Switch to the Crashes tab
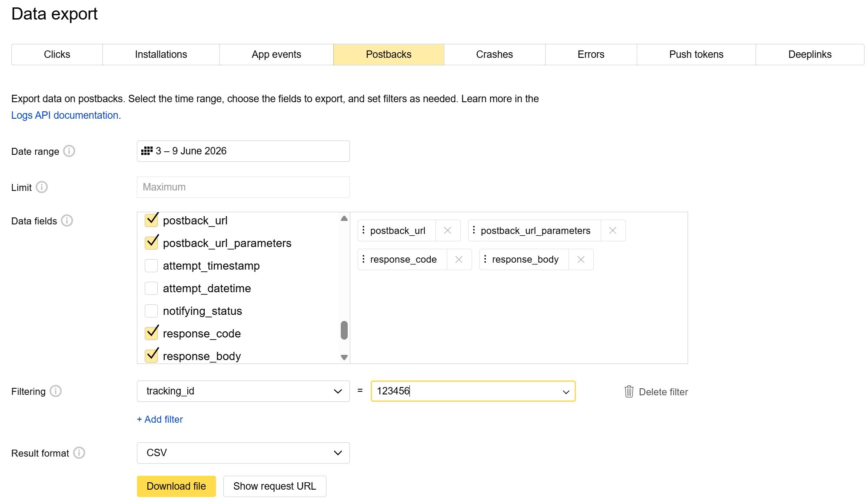 click(x=495, y=54)
